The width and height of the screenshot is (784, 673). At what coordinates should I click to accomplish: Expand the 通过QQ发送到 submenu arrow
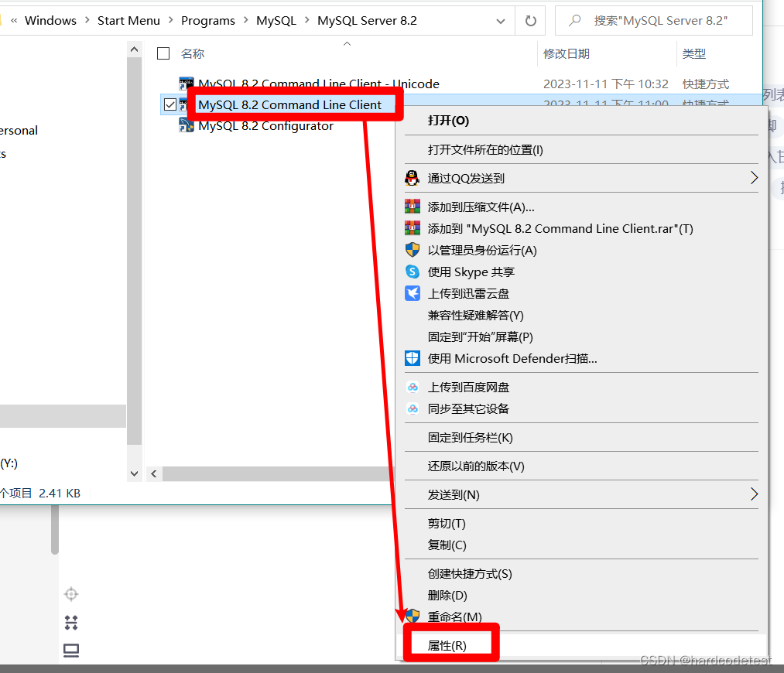pyautogui.click(x=754, y=178)
